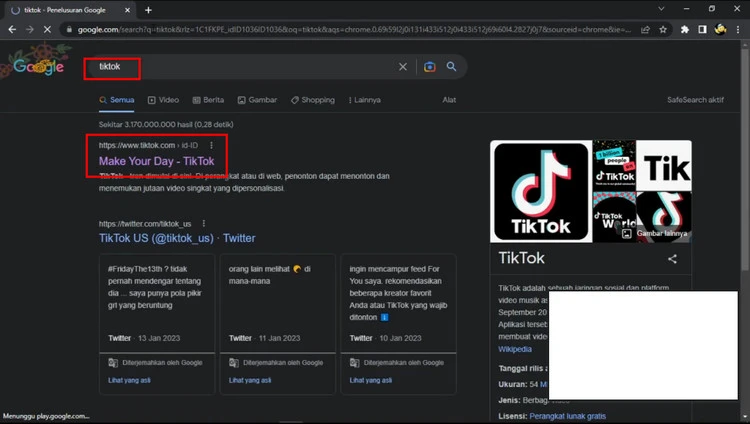Switch to the Shopping tab
The image size is (750, 424).
coord(313,100)
